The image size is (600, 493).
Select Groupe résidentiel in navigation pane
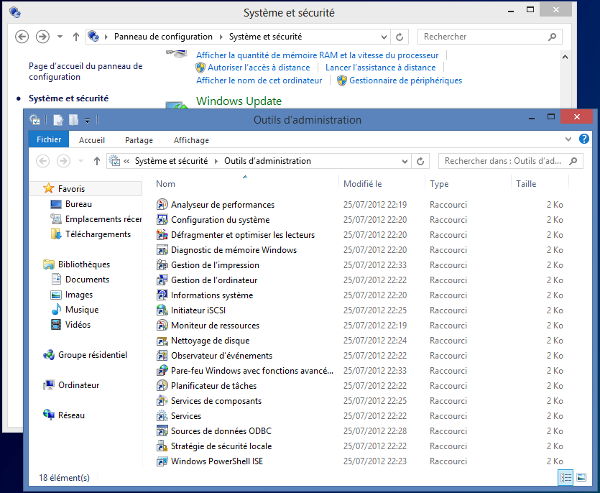[x=93, y=355]
